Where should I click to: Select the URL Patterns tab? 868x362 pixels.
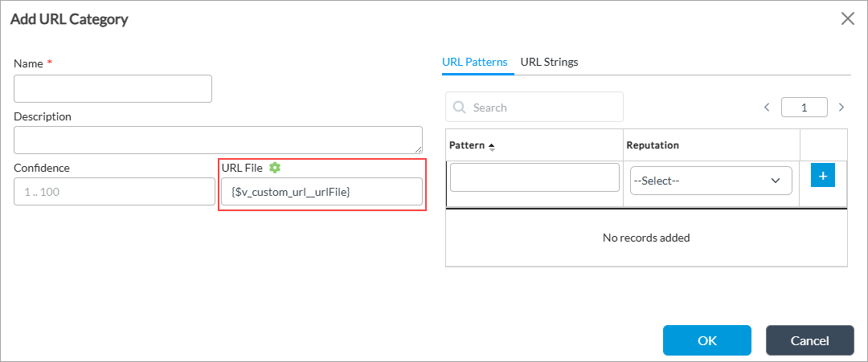coord(475,62)
